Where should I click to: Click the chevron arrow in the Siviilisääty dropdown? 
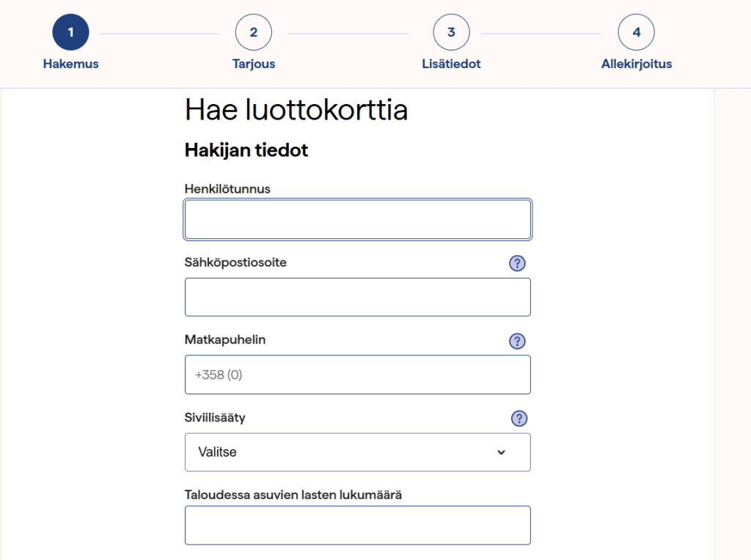point(502,452)
